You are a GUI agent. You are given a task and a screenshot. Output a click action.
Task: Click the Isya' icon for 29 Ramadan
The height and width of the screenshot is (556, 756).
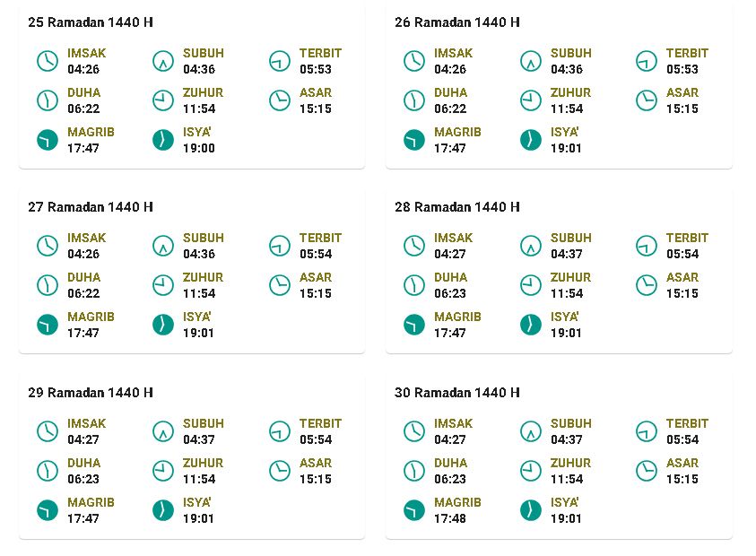[163, 510]
